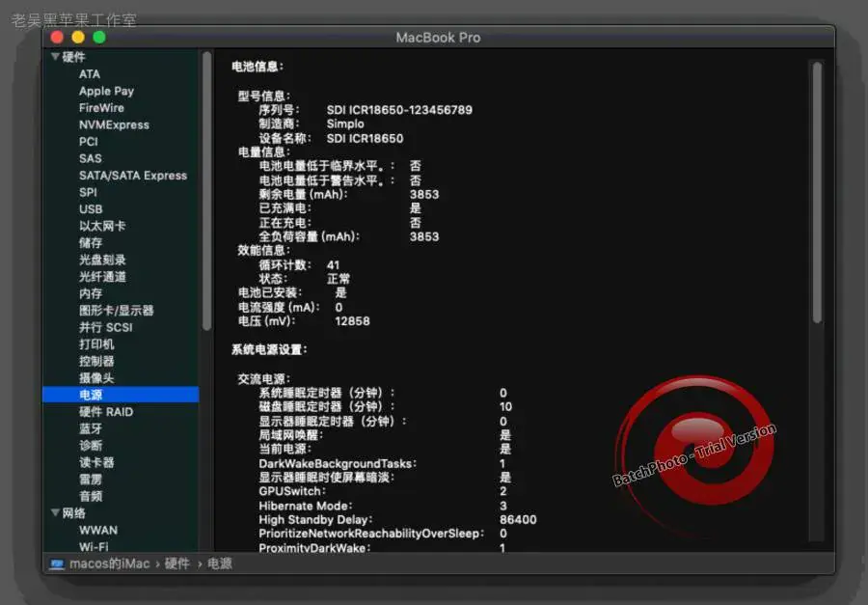Open the 雷雳 sidebar entry
Image resolution: width=868 pixels, height=605 pixels.
[x=91, y=480]
